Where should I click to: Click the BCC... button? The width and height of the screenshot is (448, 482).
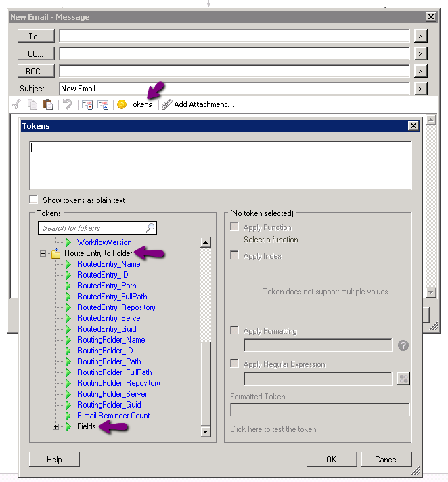pyautogui.click(x=36, y=71)
